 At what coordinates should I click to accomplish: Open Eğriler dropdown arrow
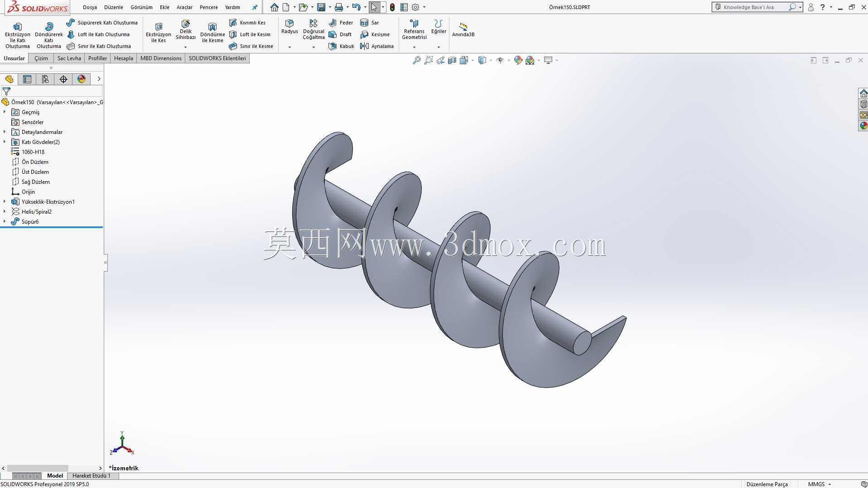[439, 47]
